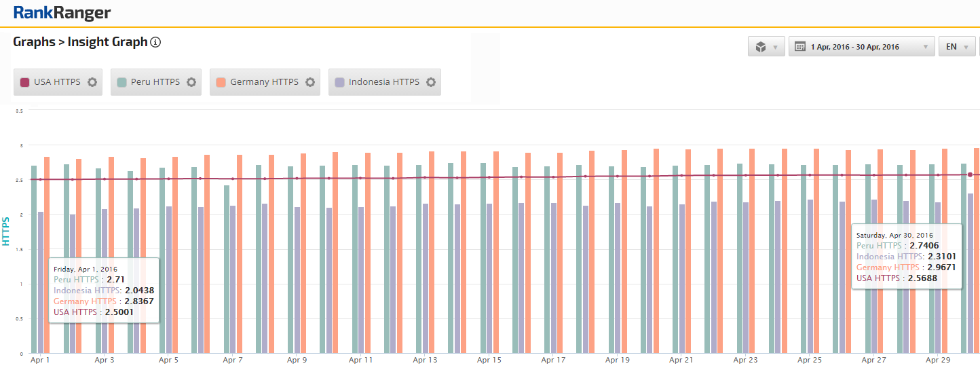Expand the cube dropdown arrow
980x370 pixels.
(x=776, y=47)
